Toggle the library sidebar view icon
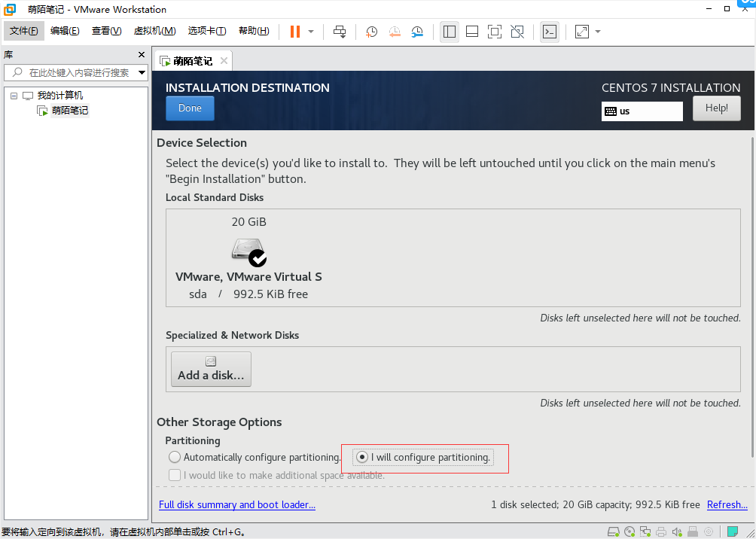Image resolution: width=756 pixels, height=539 pixels. coord(450,32)
